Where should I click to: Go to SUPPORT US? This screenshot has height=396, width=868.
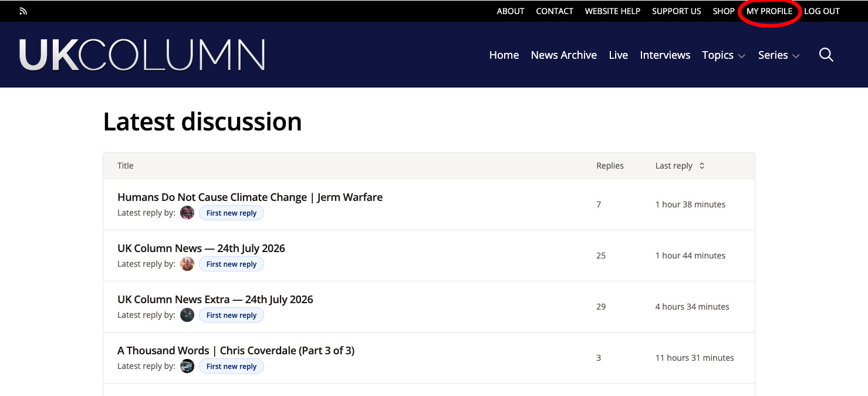pos(677,11)
